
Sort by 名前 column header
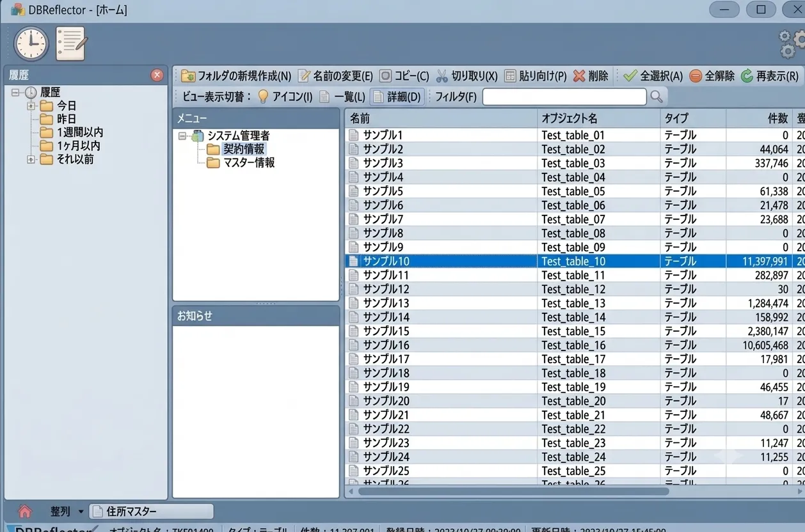coord(441,118)
